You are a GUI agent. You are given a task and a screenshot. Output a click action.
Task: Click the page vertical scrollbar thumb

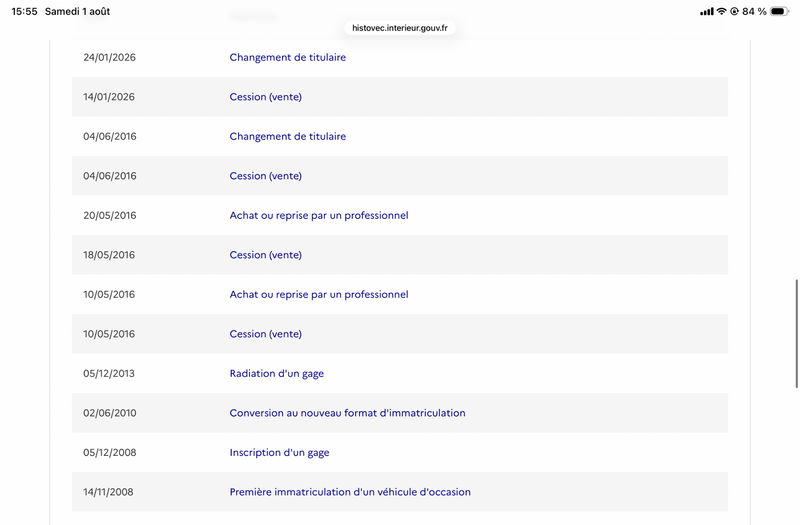796,334
